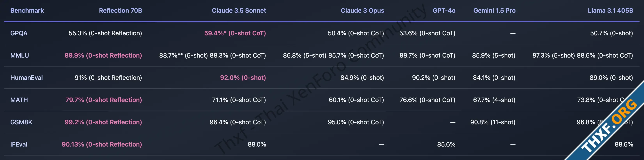644x160 pixels.
Task: Select the 79.7% MATH Reflection score
Action: coord(104,100)
